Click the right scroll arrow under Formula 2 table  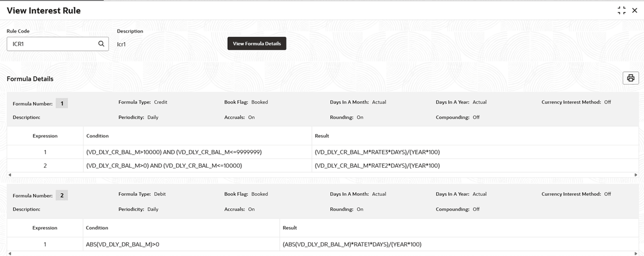coord(636,253)
